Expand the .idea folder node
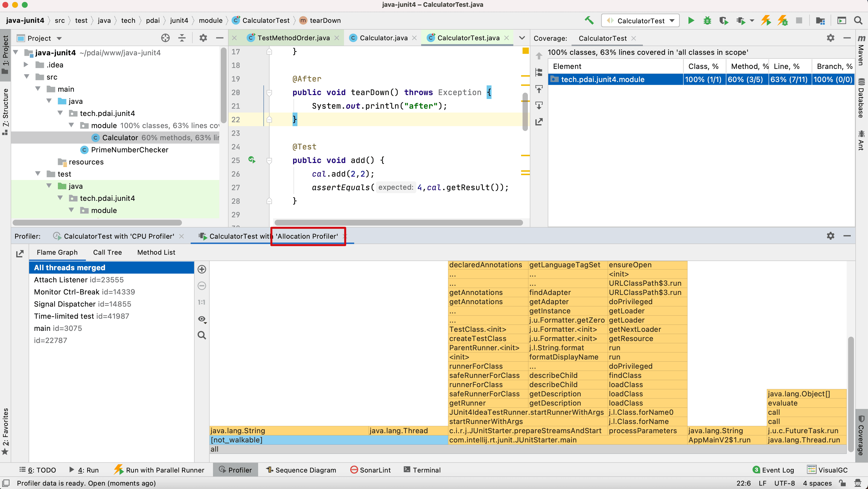The image size is (868, 489). pos(26,65)
